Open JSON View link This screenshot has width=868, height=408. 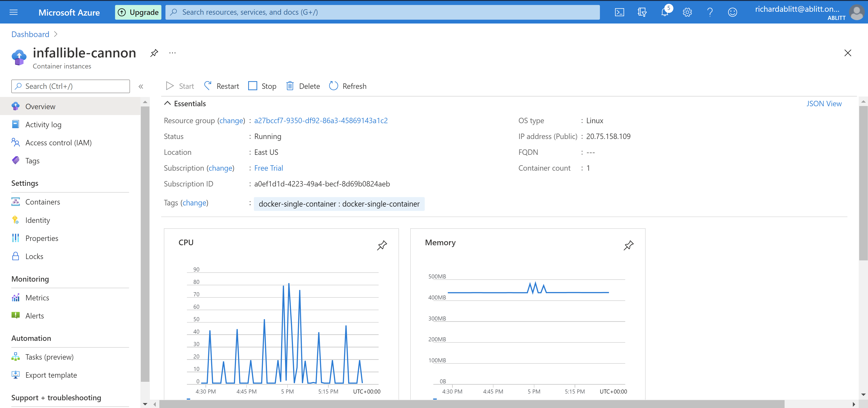click(x=824, y=104)
